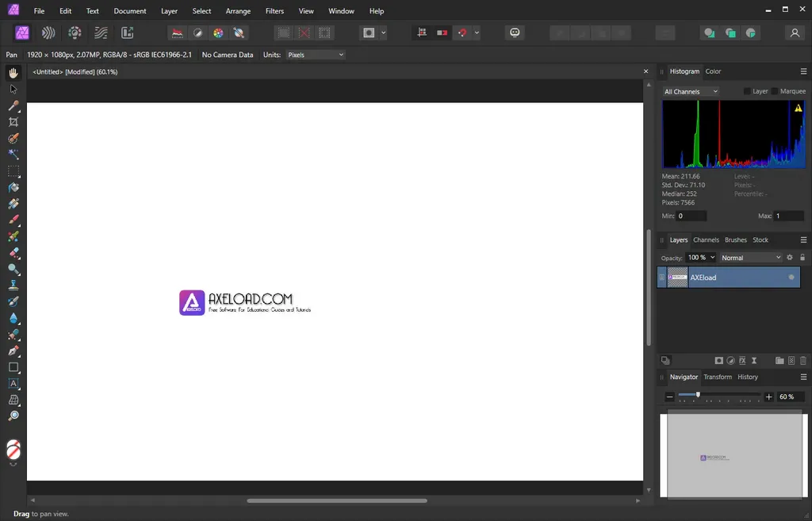Select the Artistic Text tool
Viewport: 812px width, 521px height.
13,383
